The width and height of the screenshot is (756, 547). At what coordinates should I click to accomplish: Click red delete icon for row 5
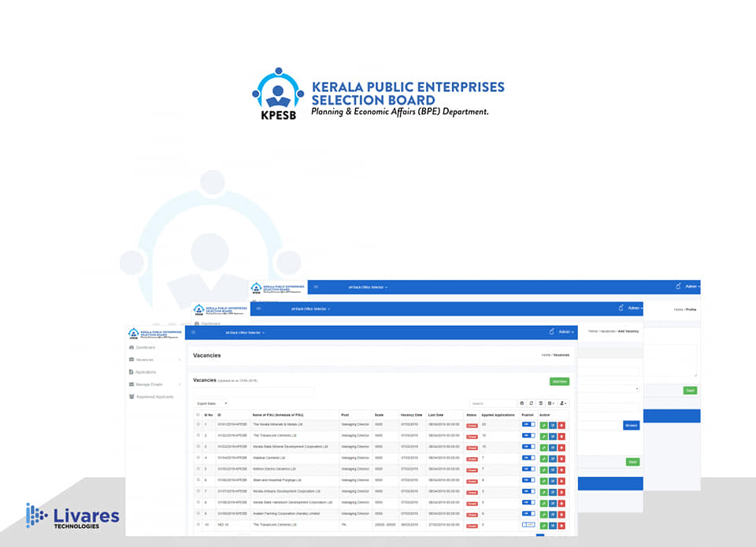[561, 470]
